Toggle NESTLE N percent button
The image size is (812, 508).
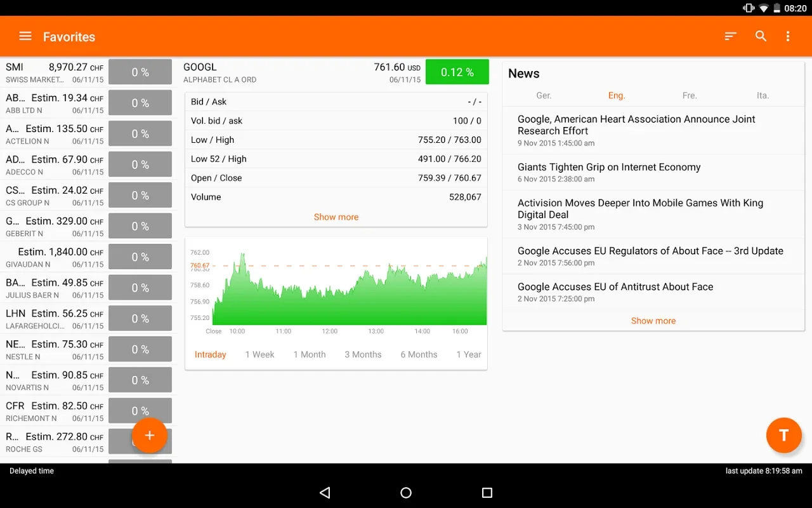tap(140, 349)
